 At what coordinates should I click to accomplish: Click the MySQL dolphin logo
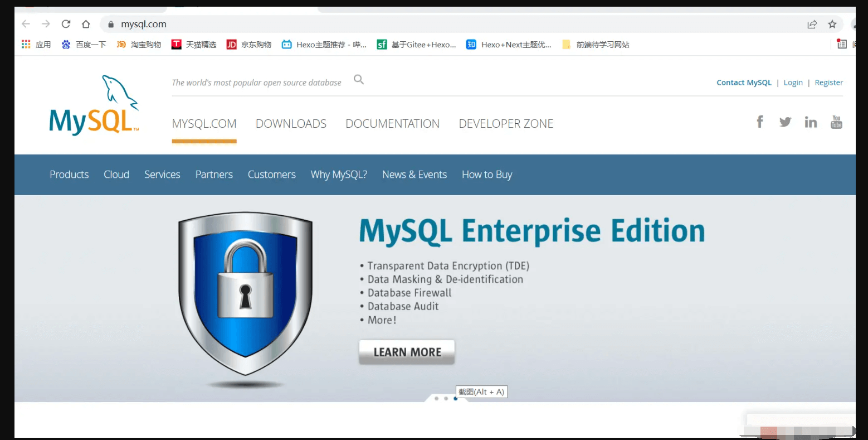(x=94, y=106)
